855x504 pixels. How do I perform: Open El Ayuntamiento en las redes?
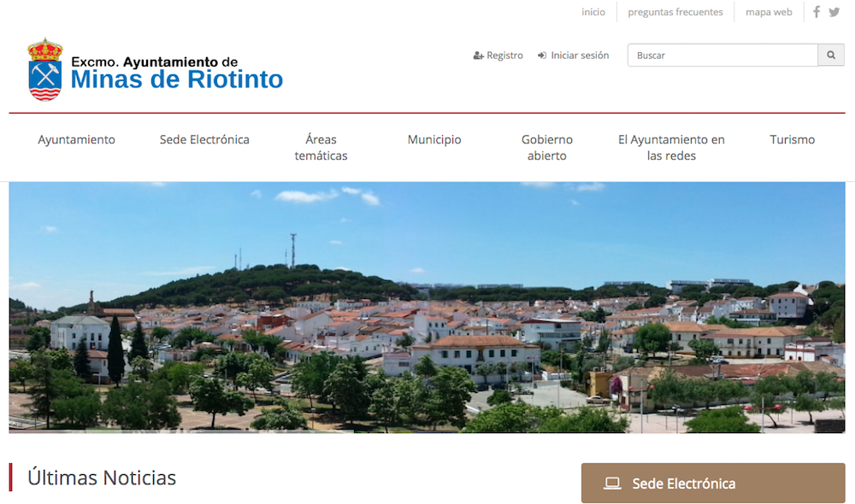(x=671, y=148)
